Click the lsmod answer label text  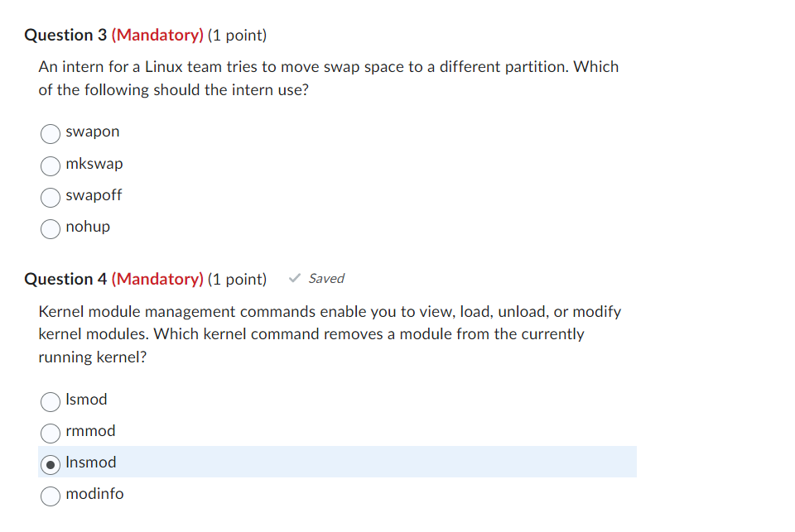click(86, 400)
